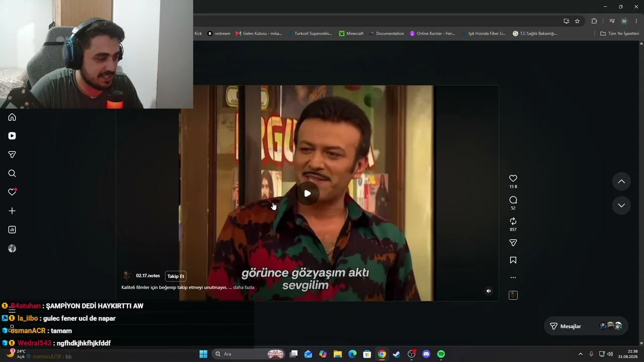Open the Reels section in the sidebar
This screenshot has height=362, width=644.
click(12, 136)
